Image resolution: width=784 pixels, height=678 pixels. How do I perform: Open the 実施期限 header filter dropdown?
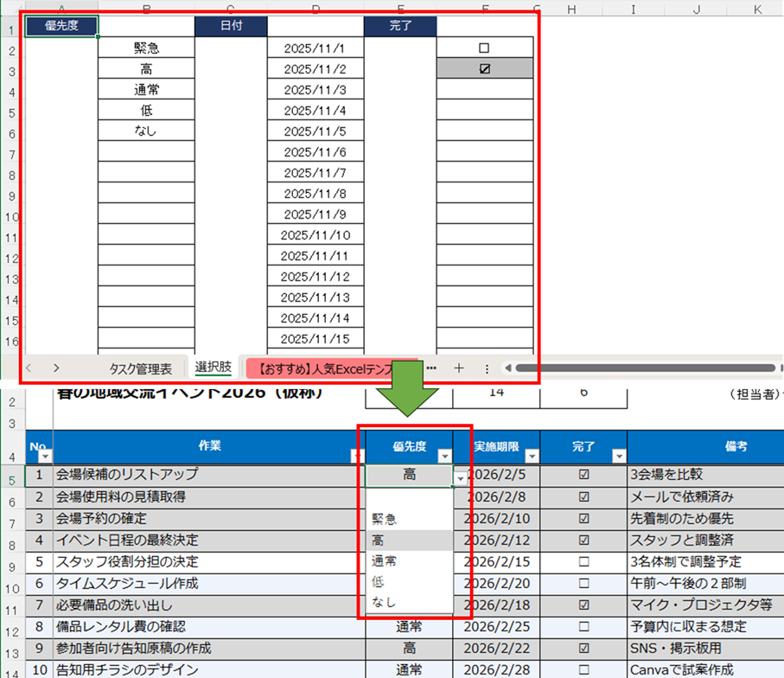click(x=530, y=457)
